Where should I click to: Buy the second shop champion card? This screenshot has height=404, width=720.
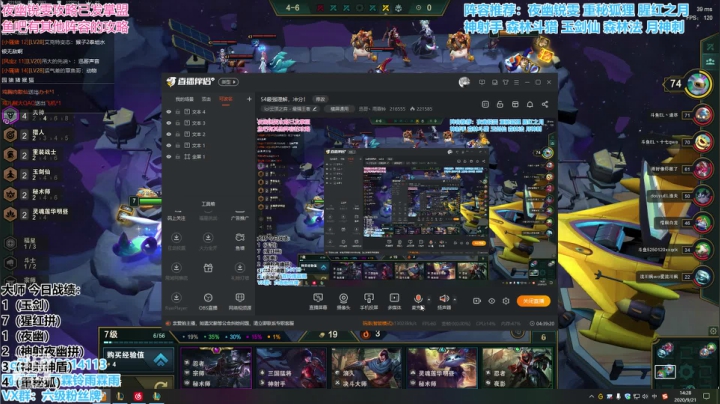(x=292, y=368)
